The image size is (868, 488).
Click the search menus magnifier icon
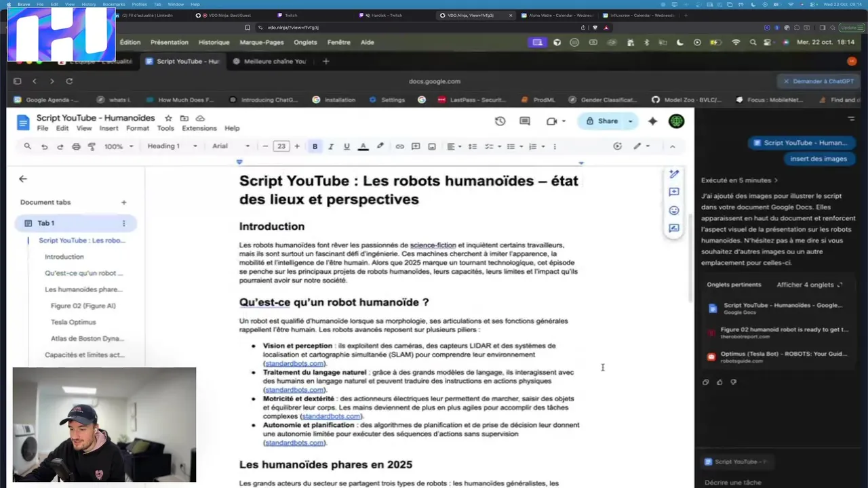(x=28, y=146)
